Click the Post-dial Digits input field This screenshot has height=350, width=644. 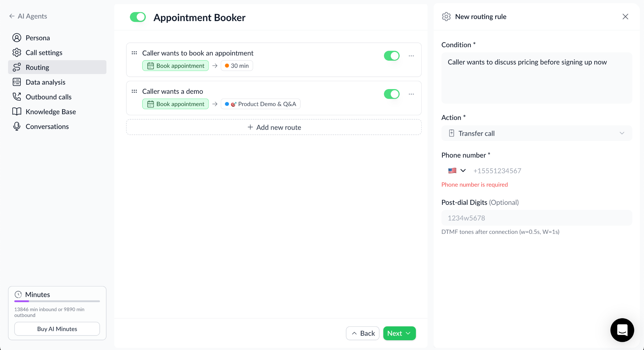coord(537,218)
